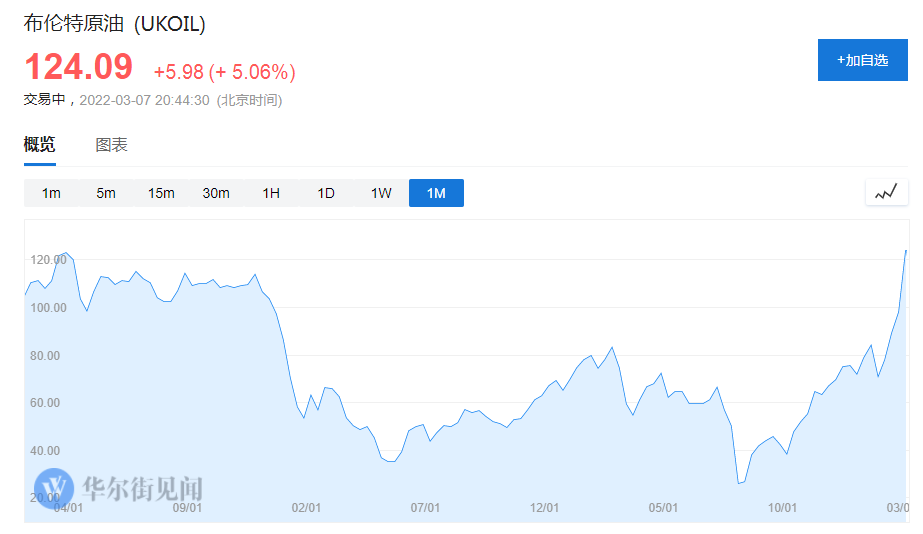923x534 pixels.
Task: Open the 概览 tab
Action: [x=39, y=145]
